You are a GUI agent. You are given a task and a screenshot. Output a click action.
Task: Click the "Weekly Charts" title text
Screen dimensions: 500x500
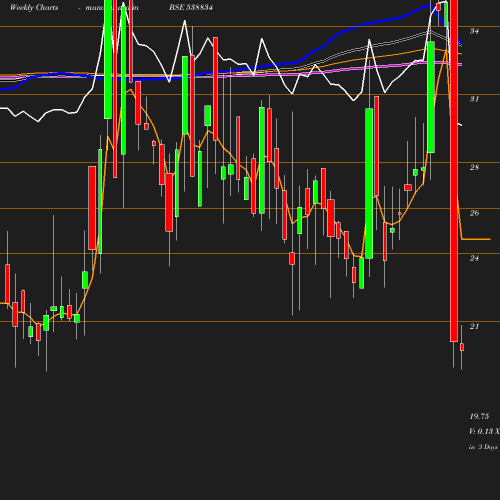pos(34,7)
